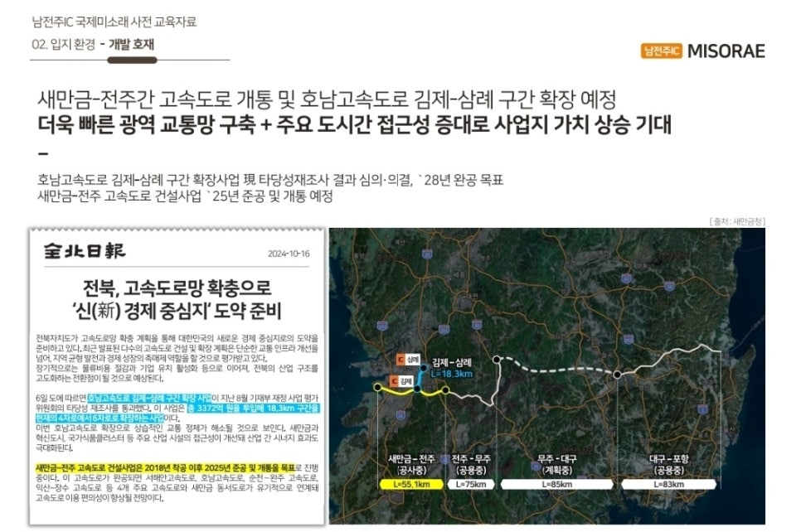801x532 pixels.
Task: Click the yellow highlighted '새만금~전주 고속도로 건설사업' sentence
Action: pyautogui.click(x=165, y=467)
